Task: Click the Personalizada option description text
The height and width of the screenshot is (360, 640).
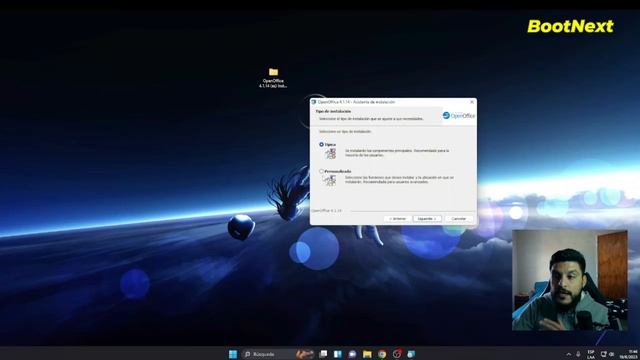Action: coord(399,180)
